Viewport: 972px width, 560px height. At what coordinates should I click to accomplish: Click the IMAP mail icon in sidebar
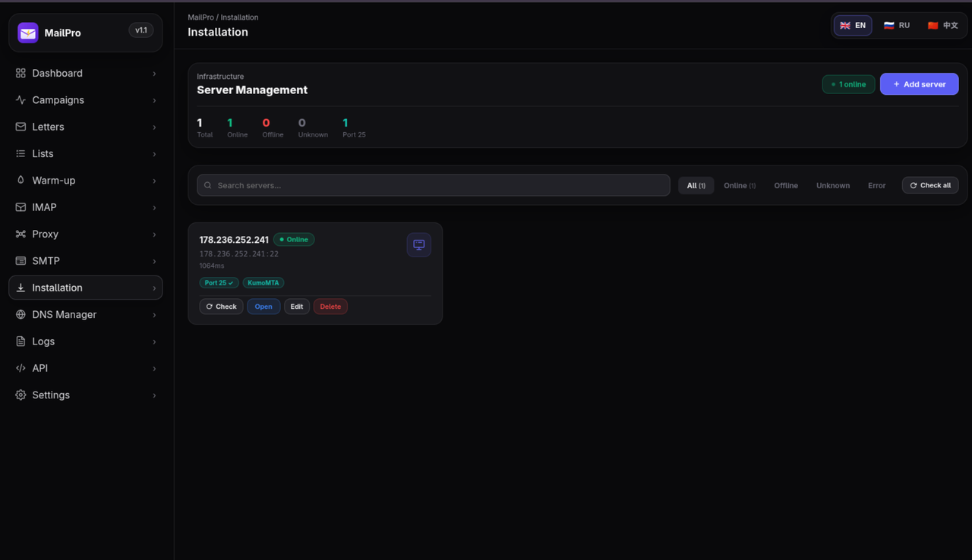[x=21, y=207]
